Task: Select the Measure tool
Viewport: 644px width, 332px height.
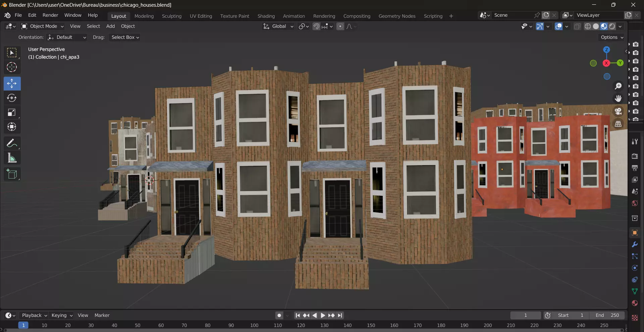Action: [12, 158]
